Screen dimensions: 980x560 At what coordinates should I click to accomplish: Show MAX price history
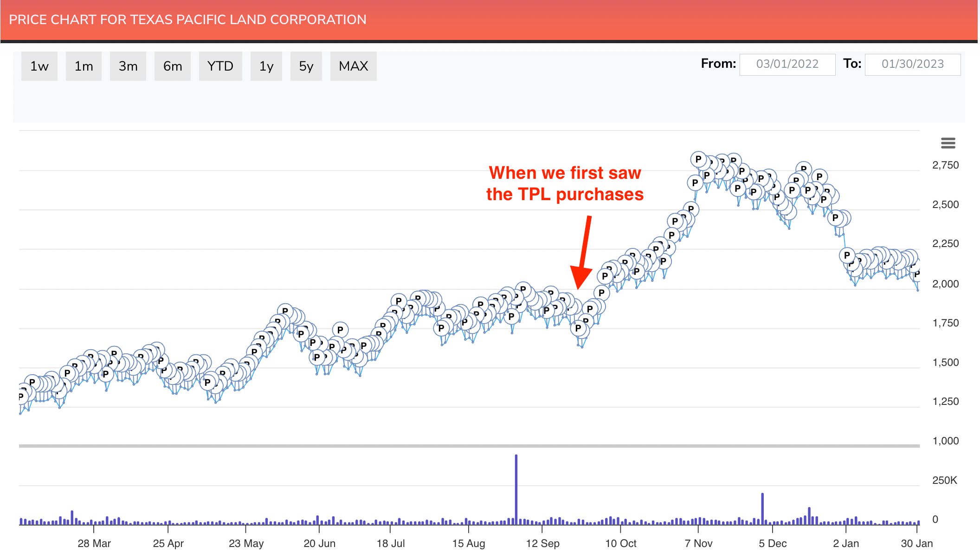[x=353, y=66]
